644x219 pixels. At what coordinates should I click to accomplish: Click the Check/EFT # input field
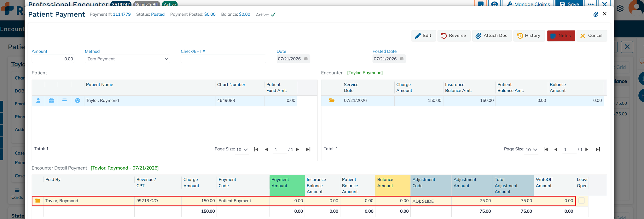[x=223, y=59]
